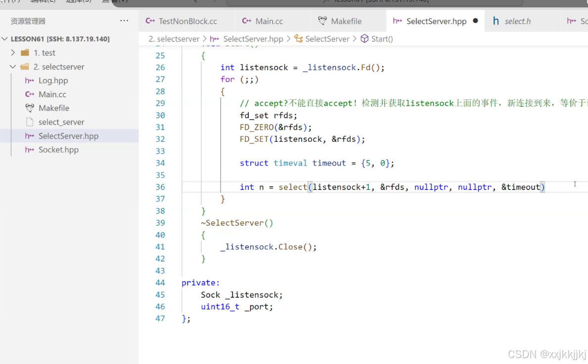The width and height of the screenshot is (588, 364).
Task: Open Socket.hpp from the explorer
Action: 58,150
